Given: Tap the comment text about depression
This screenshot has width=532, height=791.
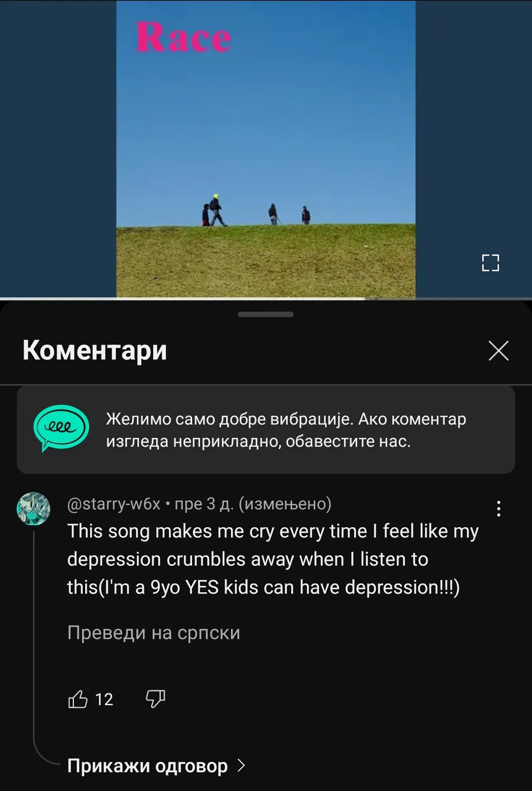Looking at the screenshot, I should click(x=273, y=559).
